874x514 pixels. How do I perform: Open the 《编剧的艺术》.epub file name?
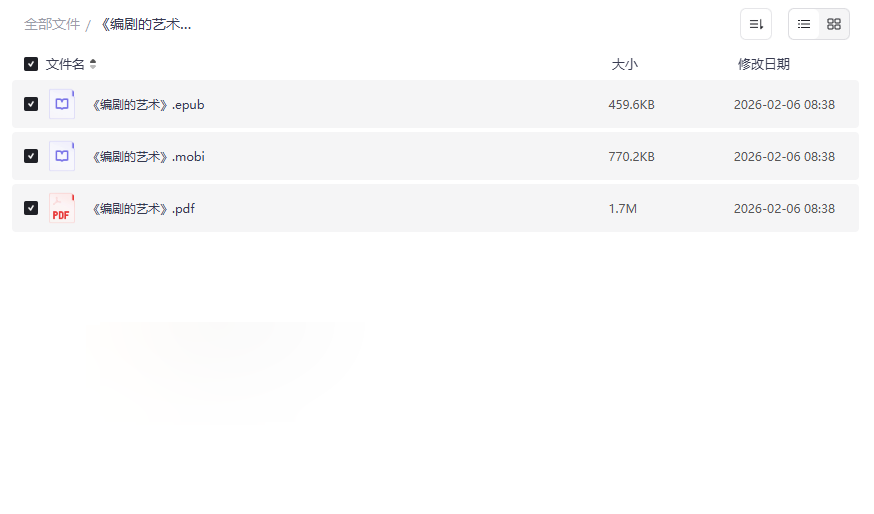(x=148, y=104)
